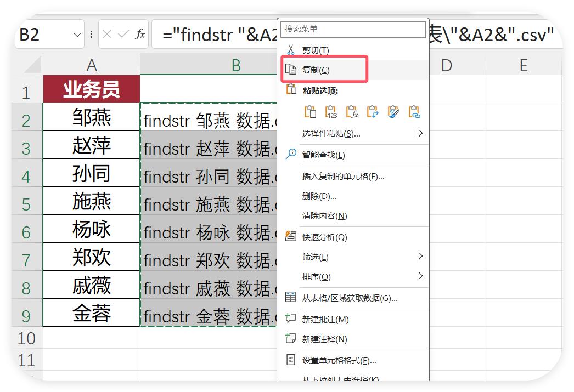
Task: Click the formula bar vertical dots handle
Action: point(91,35)
